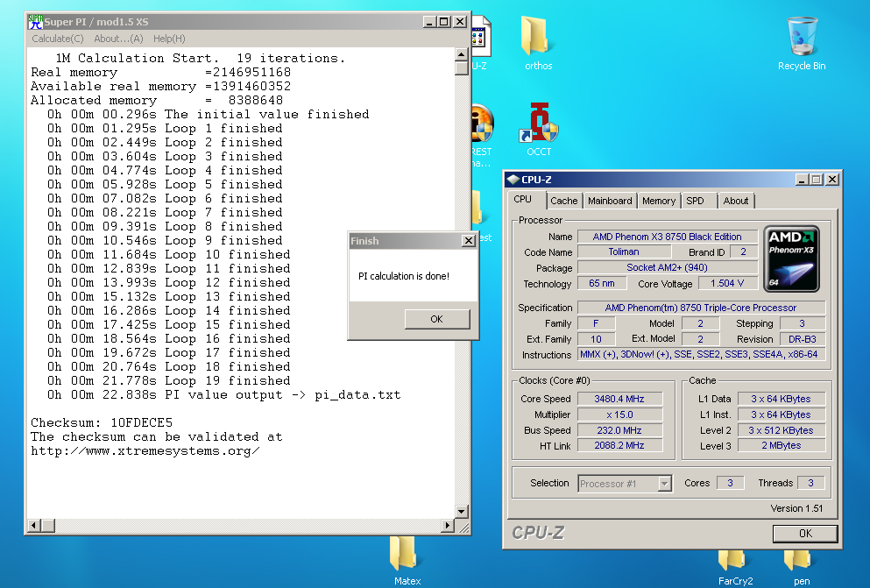The height and width of the screenshot is (588, 870).
Task: Click OK button in CPU-Z window
Action: click(x=805, y=533)
